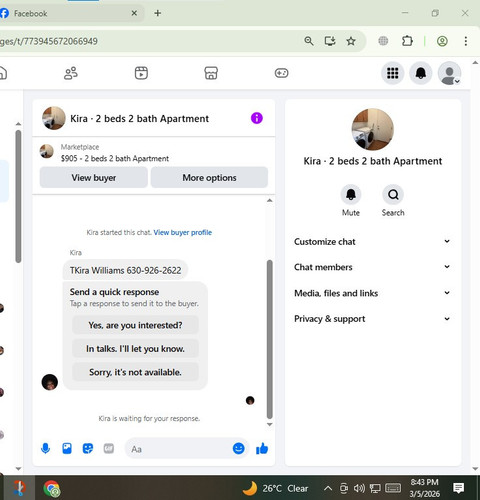This screenshot has height=500, width=480.
Task: Open the taskbar clock 8:43 PM
Action: click(425, 488)
